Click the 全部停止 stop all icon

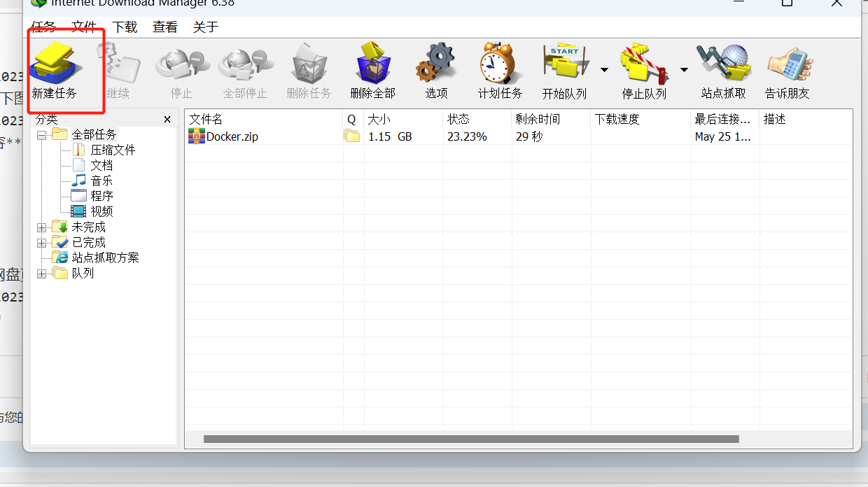pyautogui.click(x=245, y=64)
